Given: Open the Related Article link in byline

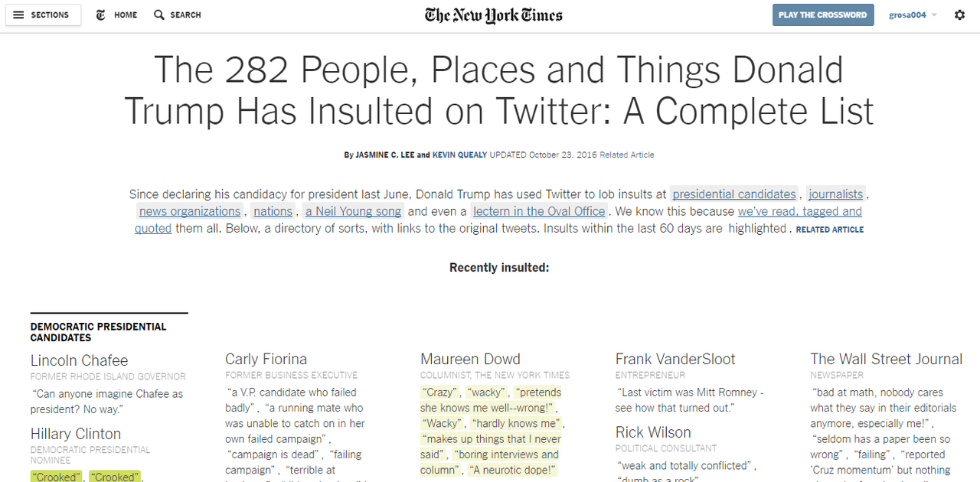Looking at the screenshot, I should pos(626,155).
